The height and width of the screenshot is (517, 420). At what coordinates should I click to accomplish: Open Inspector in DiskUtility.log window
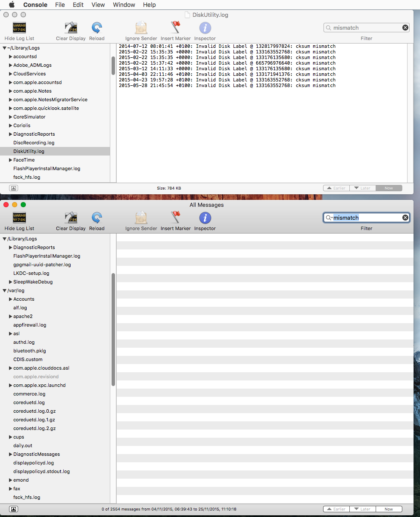[205, 28]
